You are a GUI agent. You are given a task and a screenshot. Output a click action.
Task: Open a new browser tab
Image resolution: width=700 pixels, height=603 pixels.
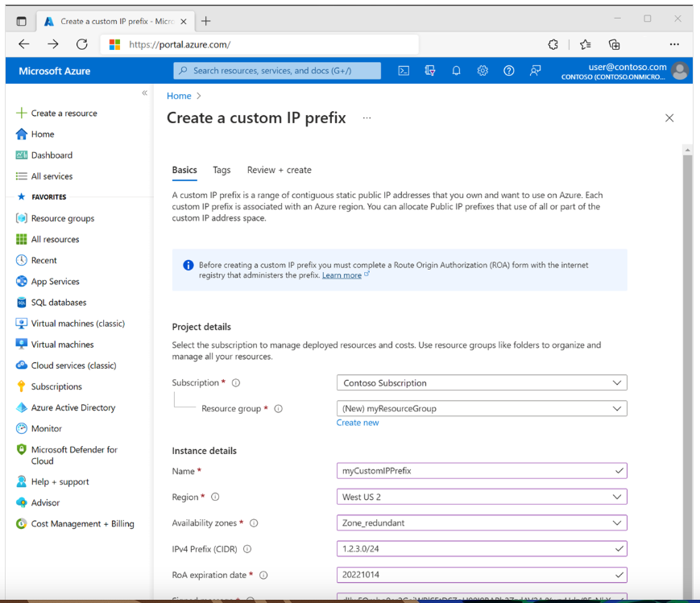point(205,21)
